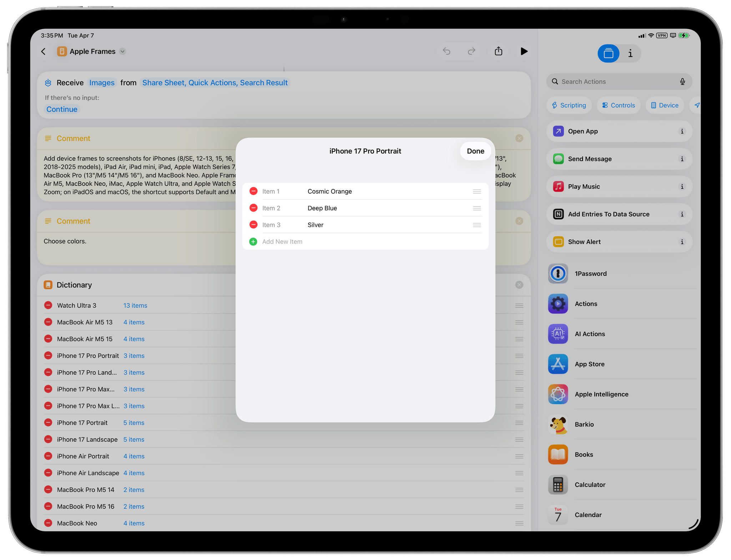Viewport: 731px width, 560px height.
Task: Show info for the Open App action
Action: [x=682, y=131]
